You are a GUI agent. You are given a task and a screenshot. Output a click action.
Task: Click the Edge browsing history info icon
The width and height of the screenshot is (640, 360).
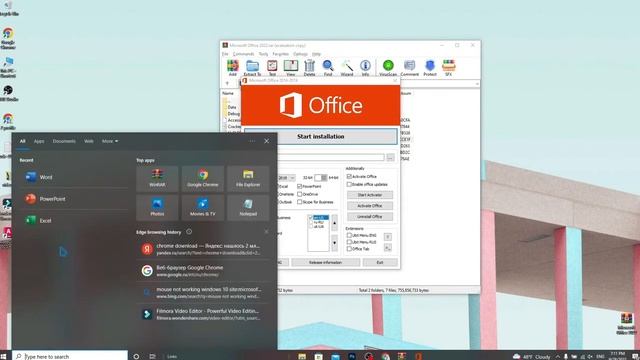pos(189,231)
